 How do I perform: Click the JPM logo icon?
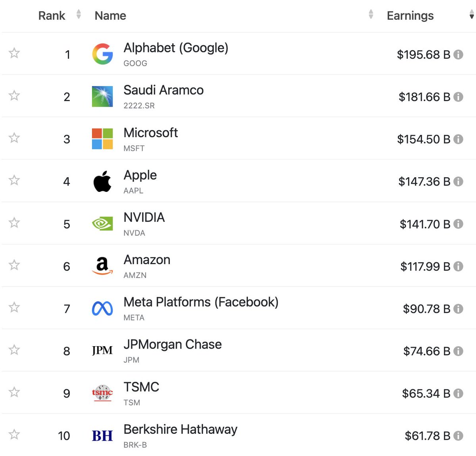[x=102, y=351]
